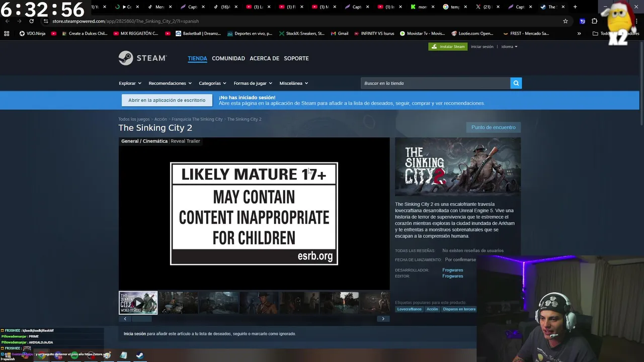Show more bookmarks with double chevron
The height and width of the screenshot is (362, 644).
click(x=579, y=33)
